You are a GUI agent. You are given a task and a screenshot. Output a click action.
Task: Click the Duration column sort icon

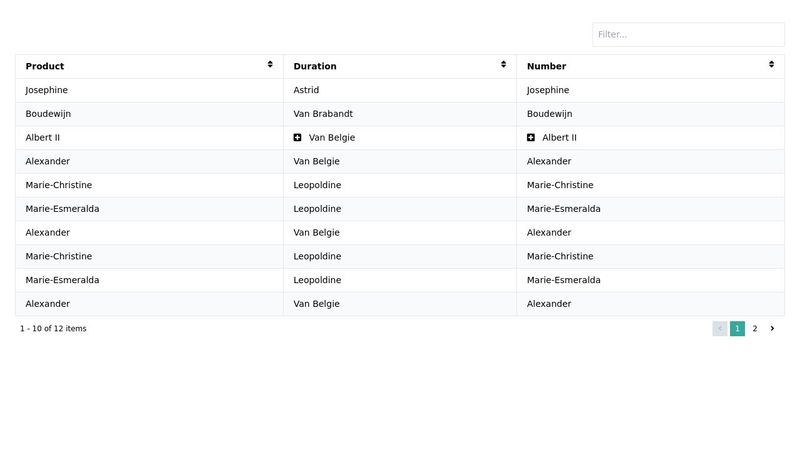[503, 65]
